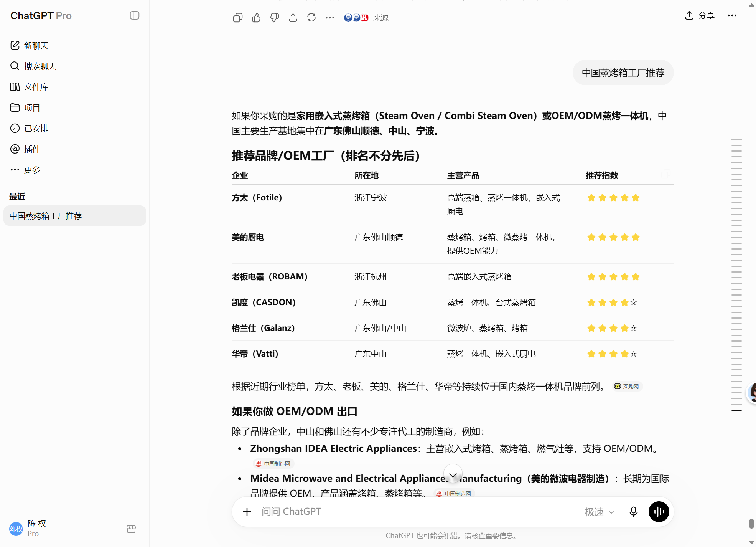The image size is (756, 547).
Task: Click the 主营产品 column header
Action: [463, 175]
